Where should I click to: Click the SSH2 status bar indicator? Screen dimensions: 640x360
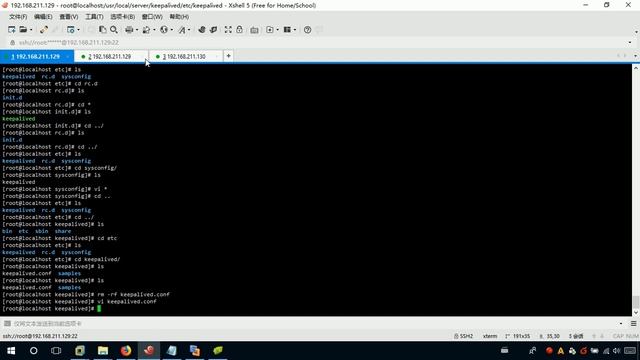(463, 336)
